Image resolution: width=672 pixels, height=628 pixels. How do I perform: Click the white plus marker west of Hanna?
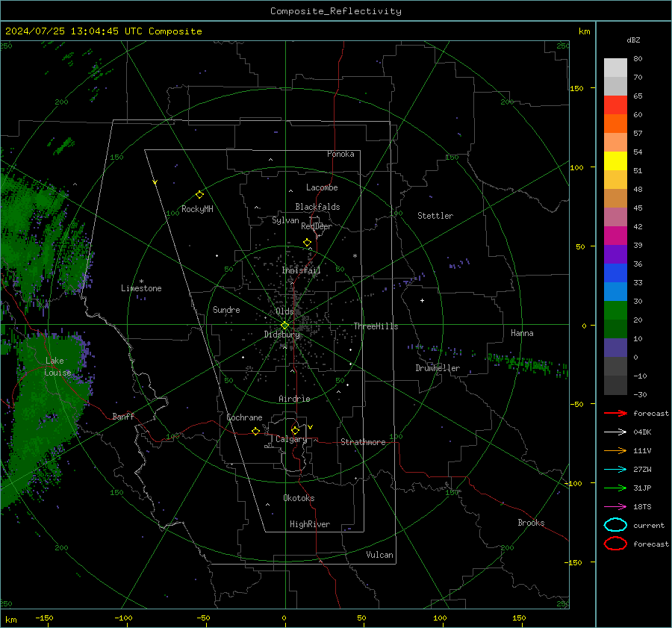coord(422,300)
